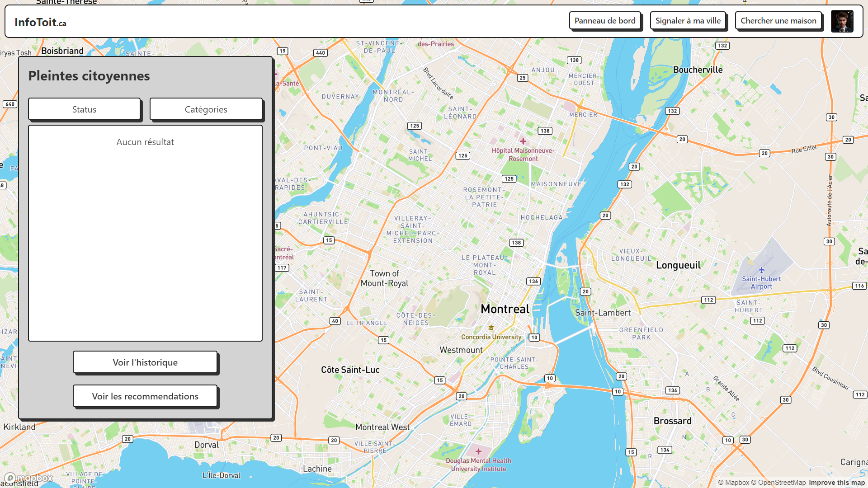The width and height of the screenshot is (868, 488).
Task: Click Voir les recommendations button
Action: click(x=145, y=396)
